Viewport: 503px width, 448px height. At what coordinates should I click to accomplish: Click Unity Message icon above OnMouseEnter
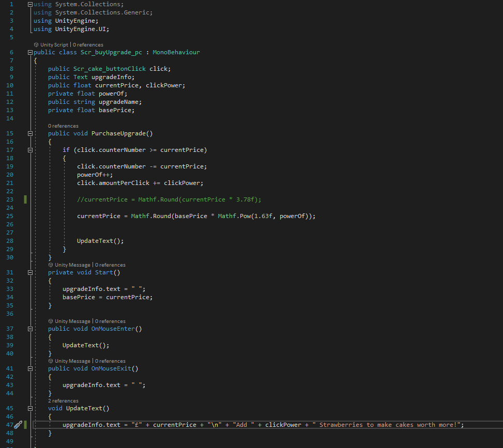[x=51, y=321]
